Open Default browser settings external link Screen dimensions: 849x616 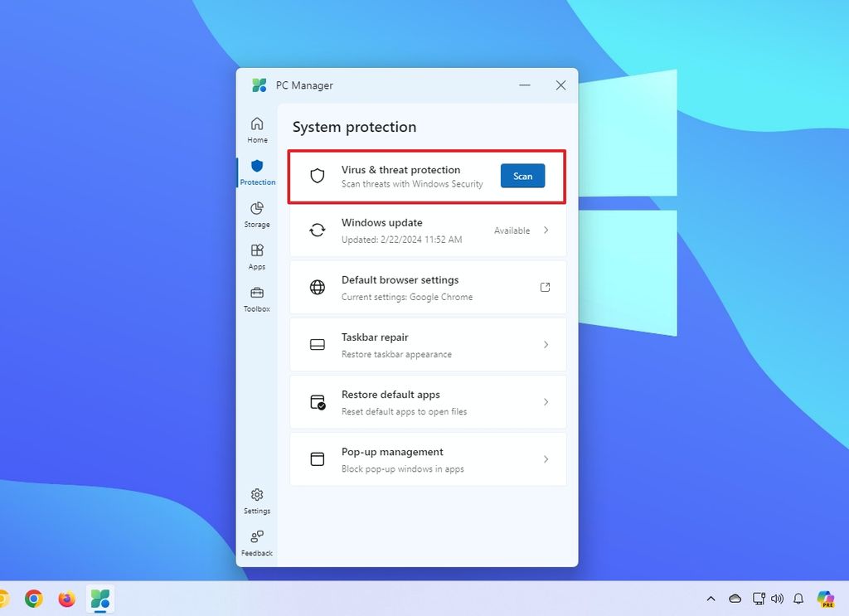545,287
